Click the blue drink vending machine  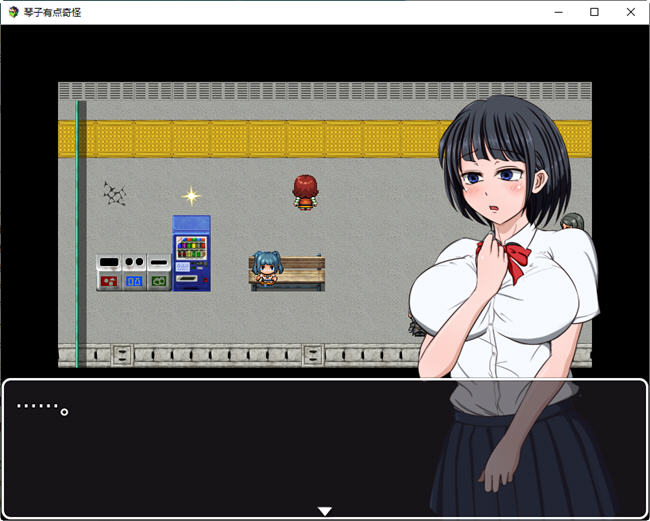click(191, 253)
